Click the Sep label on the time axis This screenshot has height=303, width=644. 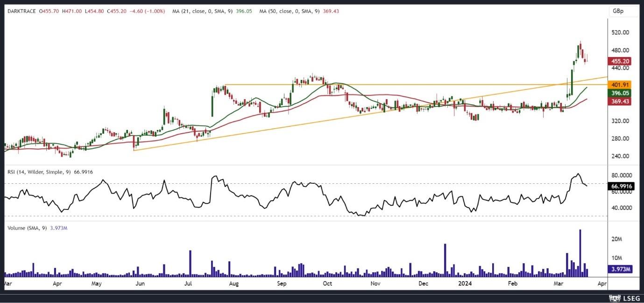click(x=282, y=283)
